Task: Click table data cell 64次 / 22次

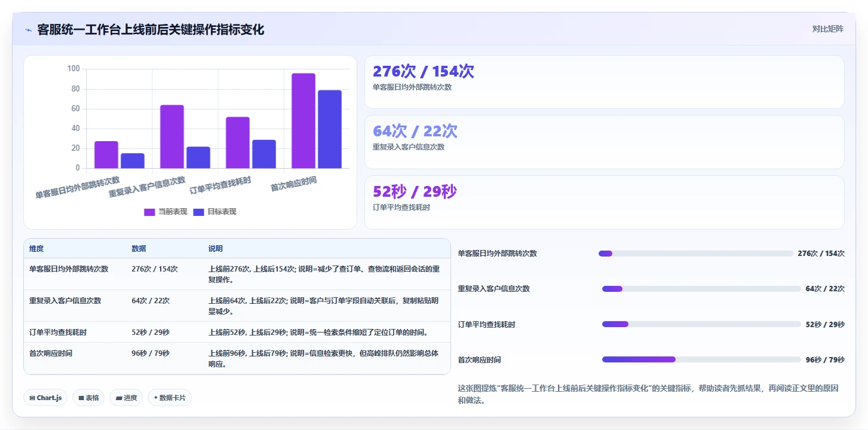Action: [x=151, y=301]
